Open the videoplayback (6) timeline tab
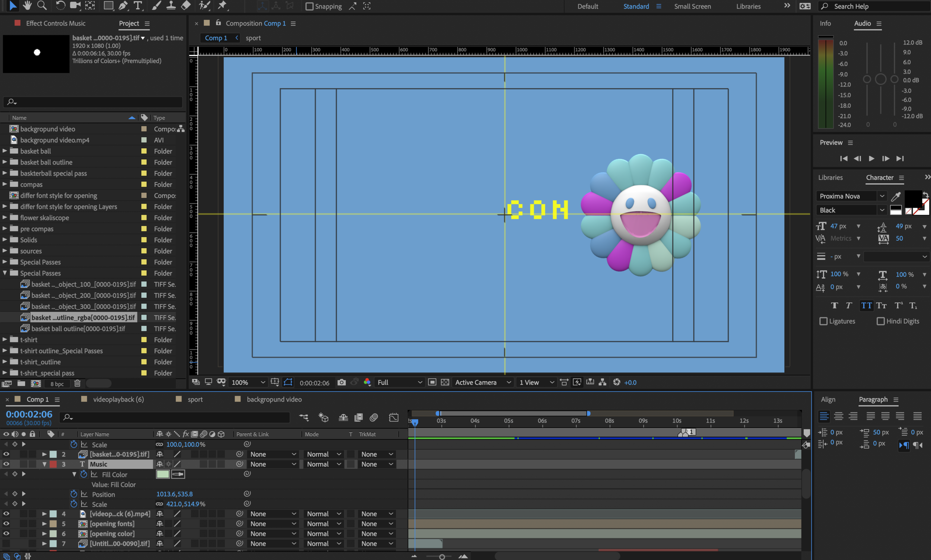 pyautogui.click(x=118, y=399)
